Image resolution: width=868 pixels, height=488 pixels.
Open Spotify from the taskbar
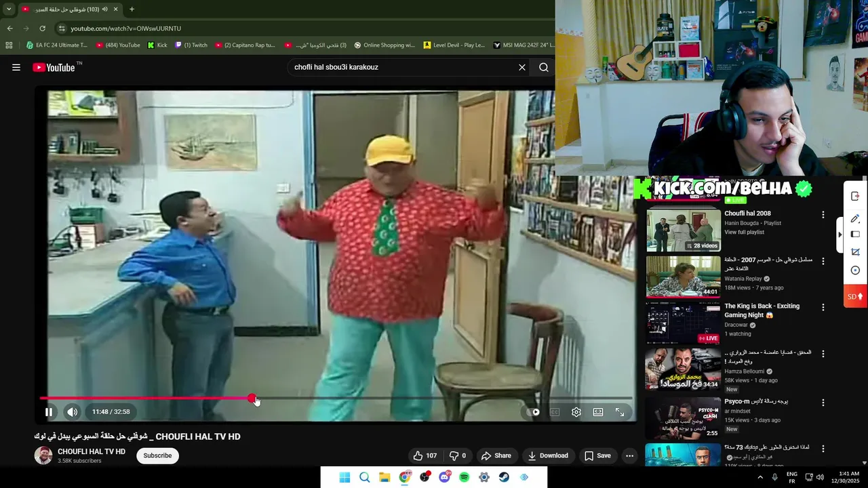click(x=464, y=477)
